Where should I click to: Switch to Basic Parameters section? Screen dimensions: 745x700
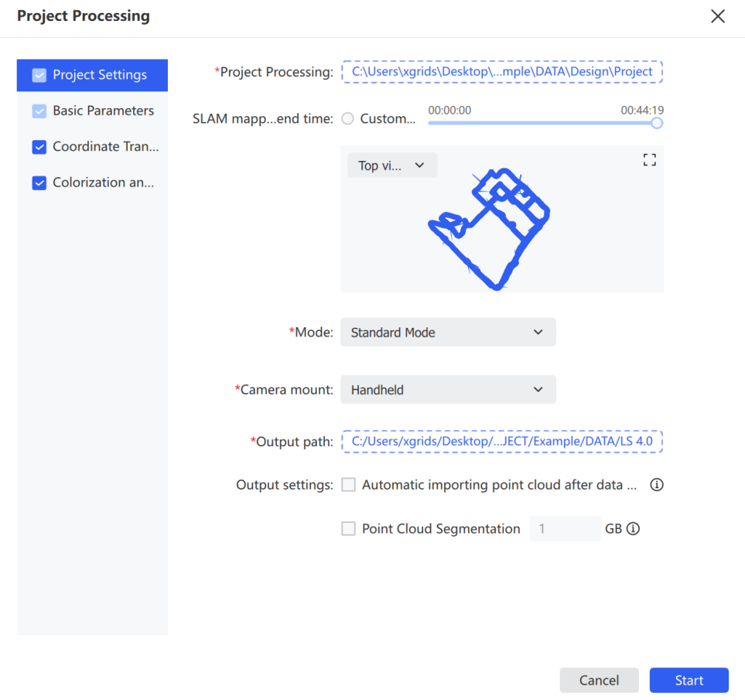(92, 111)
